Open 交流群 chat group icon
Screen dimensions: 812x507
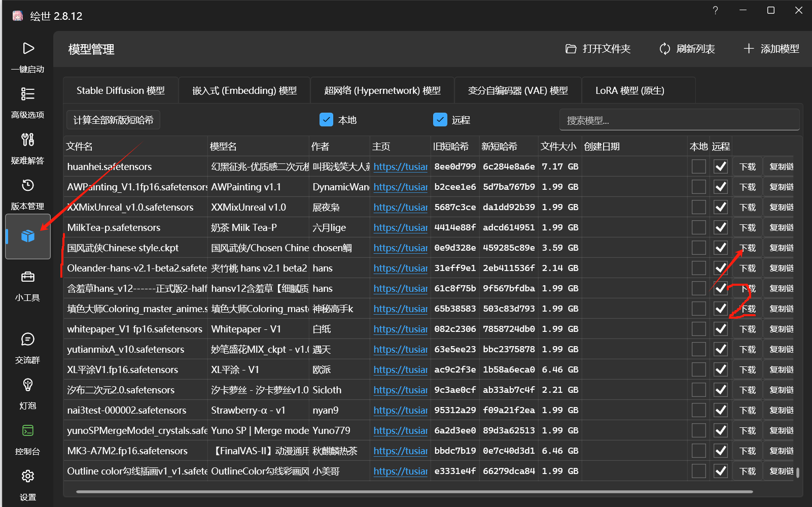pyautogui.click(x=28, y=339)
